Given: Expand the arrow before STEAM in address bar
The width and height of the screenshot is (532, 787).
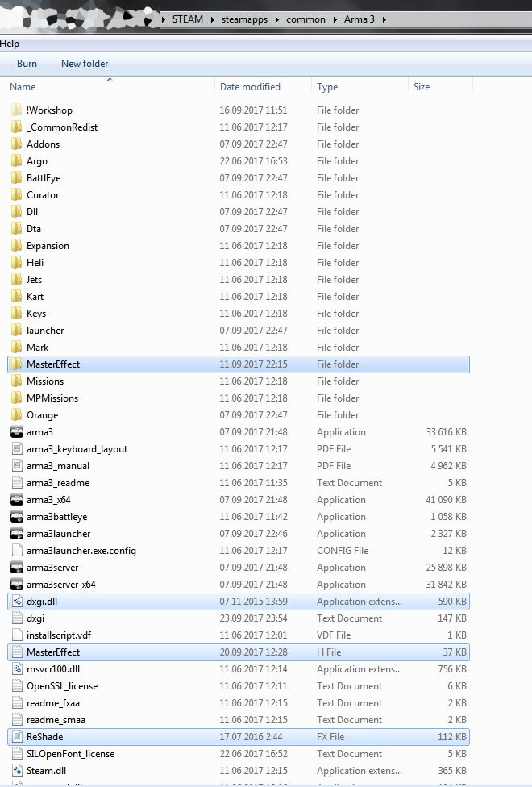Looking at the screenshot, I should pos(164,19).
